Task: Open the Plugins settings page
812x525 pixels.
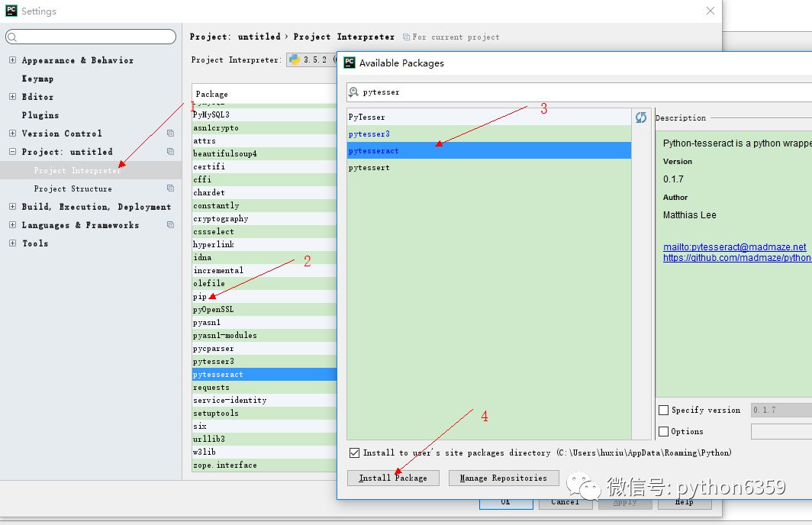Action: [40, 115]
